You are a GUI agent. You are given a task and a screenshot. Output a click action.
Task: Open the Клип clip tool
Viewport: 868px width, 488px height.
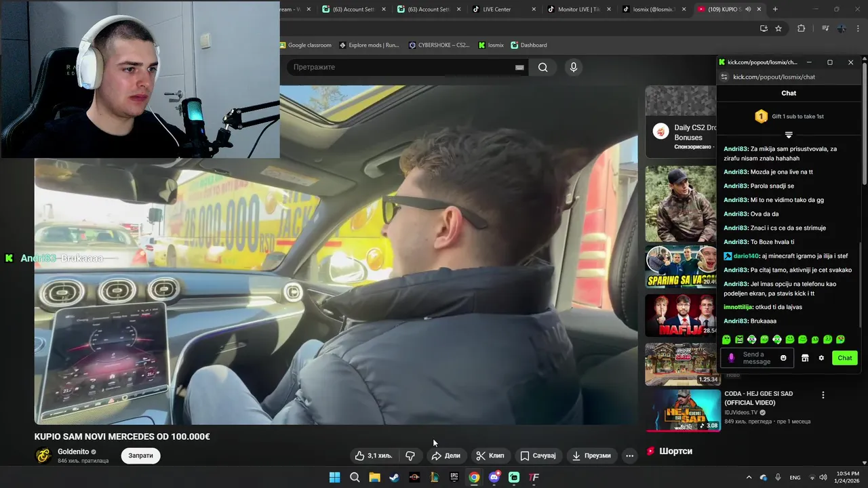[490, 455]
